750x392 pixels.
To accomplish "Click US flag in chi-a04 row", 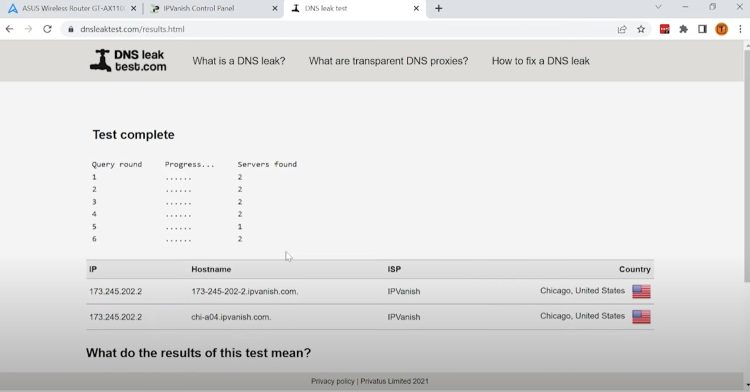I will [x=641, y=316].
